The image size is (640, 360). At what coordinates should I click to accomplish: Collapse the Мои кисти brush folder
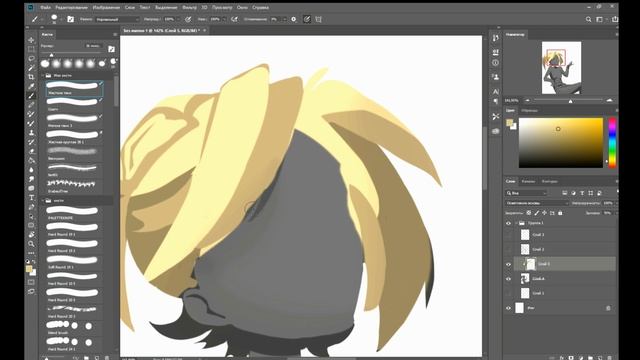coord(43,76)
